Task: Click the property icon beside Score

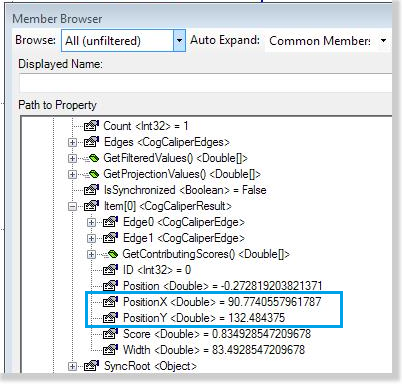Action: [110, 334]
